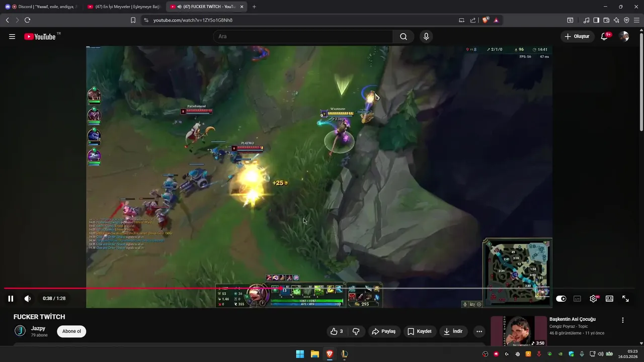The image size is (644, 362).
Task: Open the Brave Wallet icon
Action: coord(606,20)
